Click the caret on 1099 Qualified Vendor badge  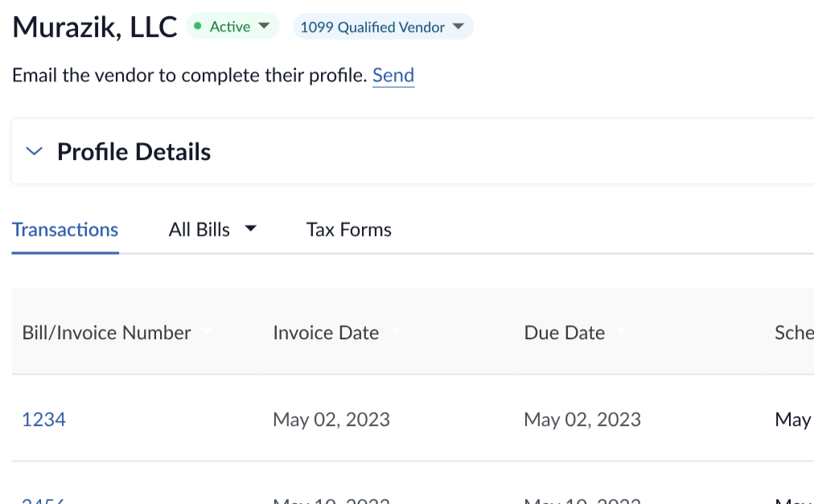pyautogui.click(x=458, y=27)
